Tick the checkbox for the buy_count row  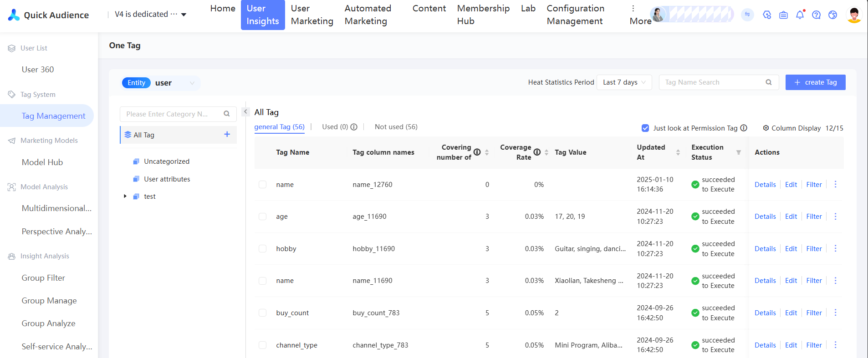coord(262,313)
